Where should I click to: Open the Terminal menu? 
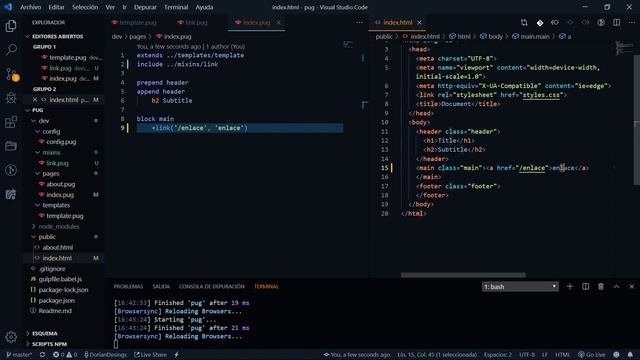(x=176, y=7)
